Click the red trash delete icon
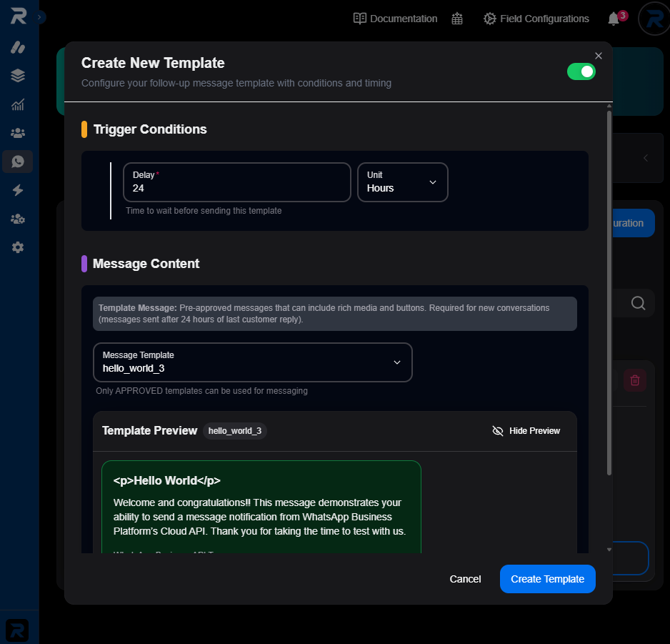 coord(634,380)
